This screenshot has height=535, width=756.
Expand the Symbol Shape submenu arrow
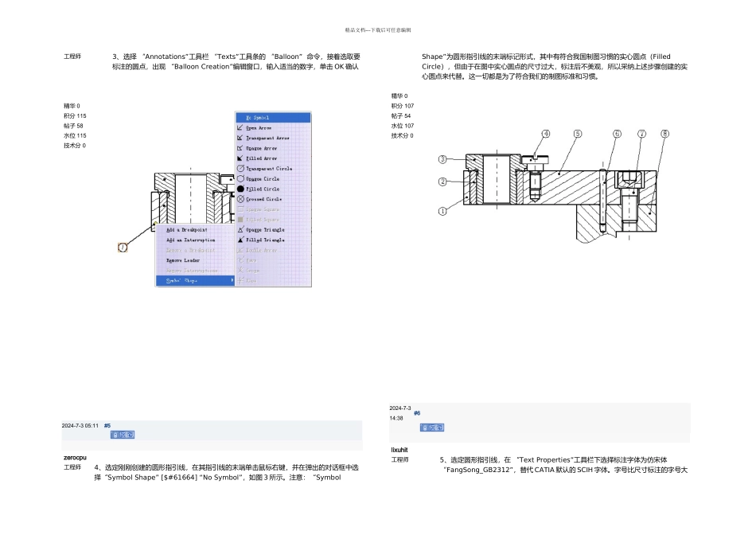coord(232,280)
